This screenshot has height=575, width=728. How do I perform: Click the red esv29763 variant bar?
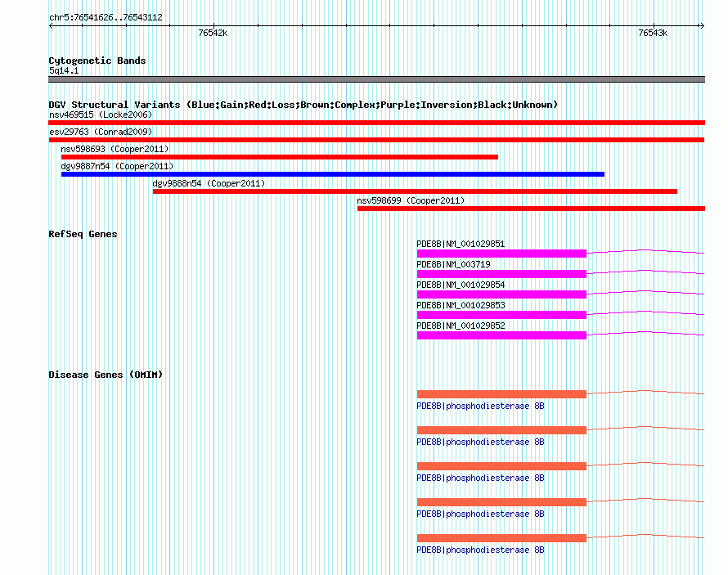coord(376,140)
